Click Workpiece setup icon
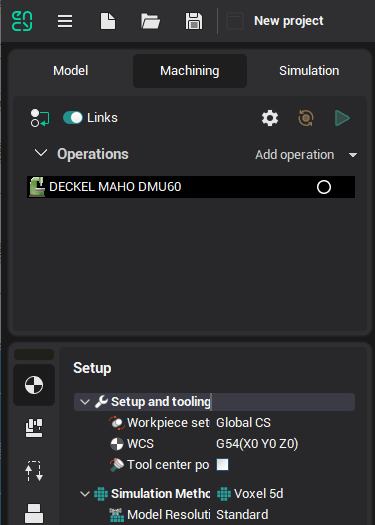 tap(117, 423)
